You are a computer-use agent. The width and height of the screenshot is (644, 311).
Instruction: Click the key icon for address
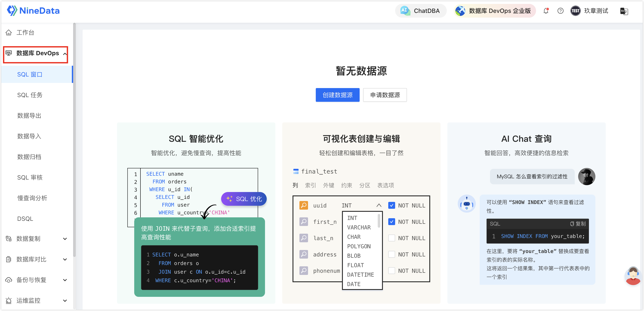tap(304, 254)
